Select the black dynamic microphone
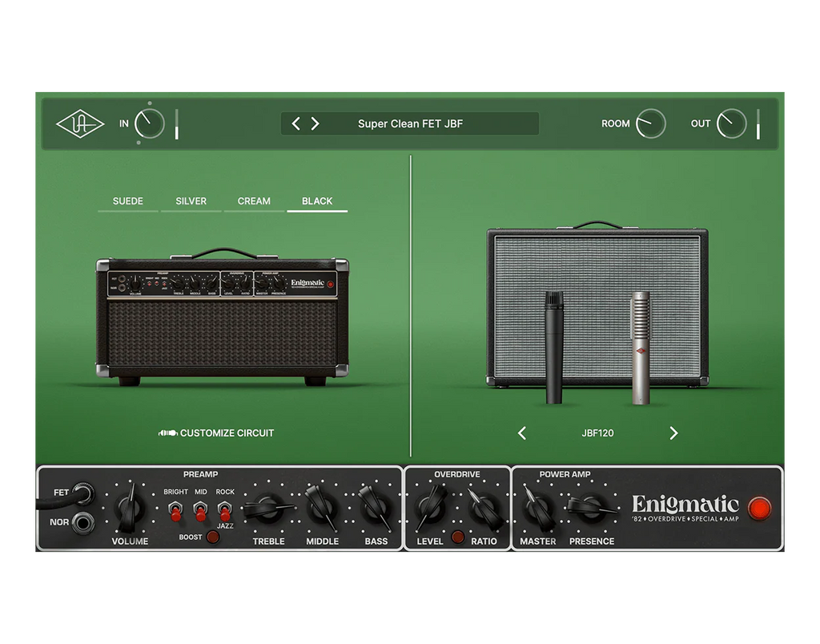The height and width of the screenshot is (644, 820). [x=554, y=348]
